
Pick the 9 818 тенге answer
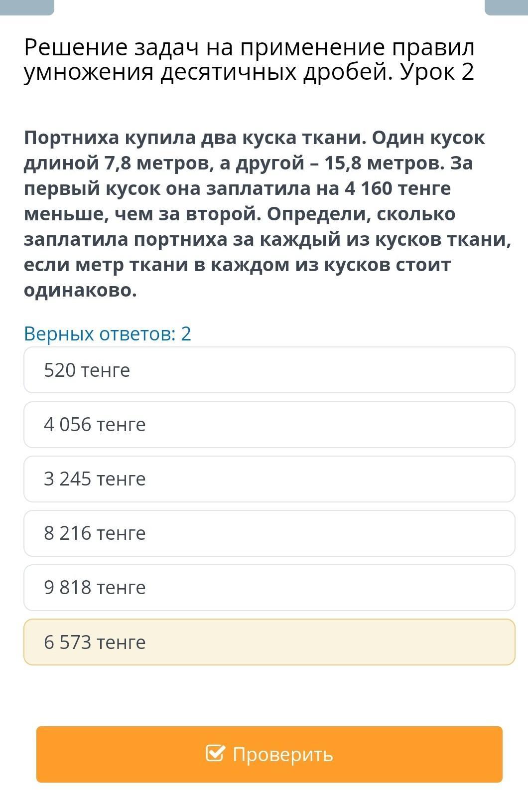tap(269, 587)
